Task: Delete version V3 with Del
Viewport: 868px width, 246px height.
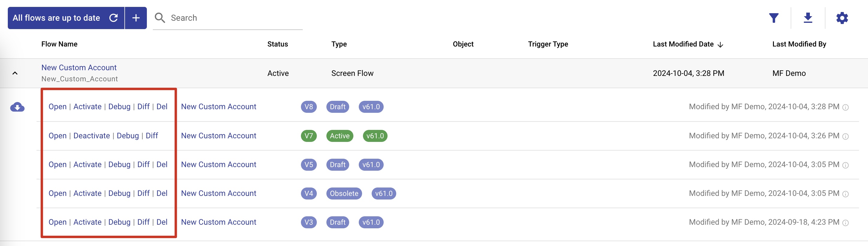Action: (x=162, y=222)
